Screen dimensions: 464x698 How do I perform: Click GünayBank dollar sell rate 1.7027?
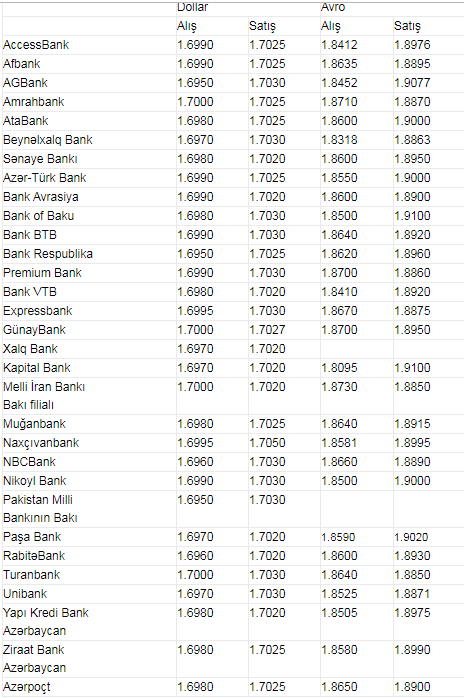click(267, 330)
